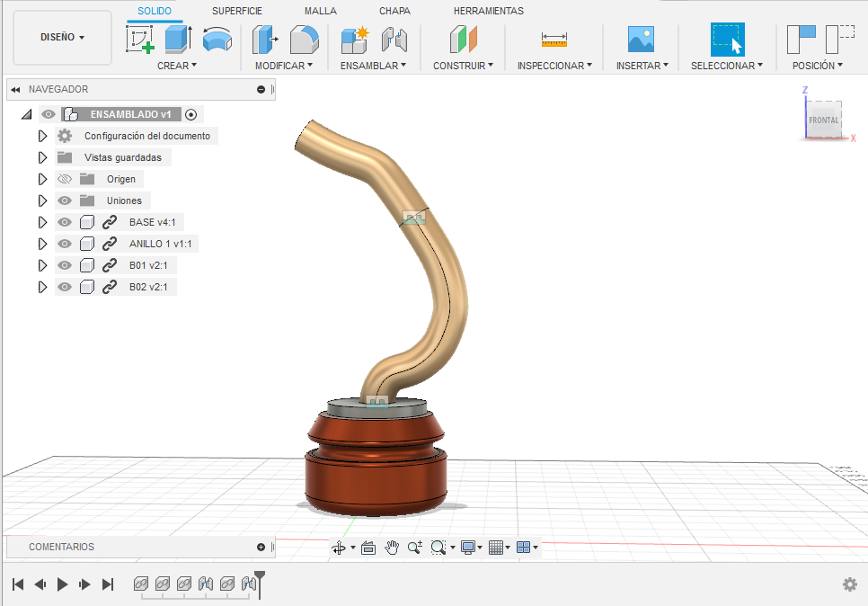
Task: Open the CREAR menu
Action: click(x=177, y=66)
